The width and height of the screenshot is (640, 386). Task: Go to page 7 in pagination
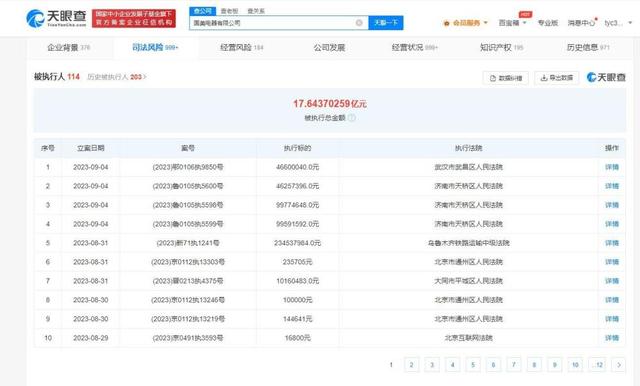(513, 364)
